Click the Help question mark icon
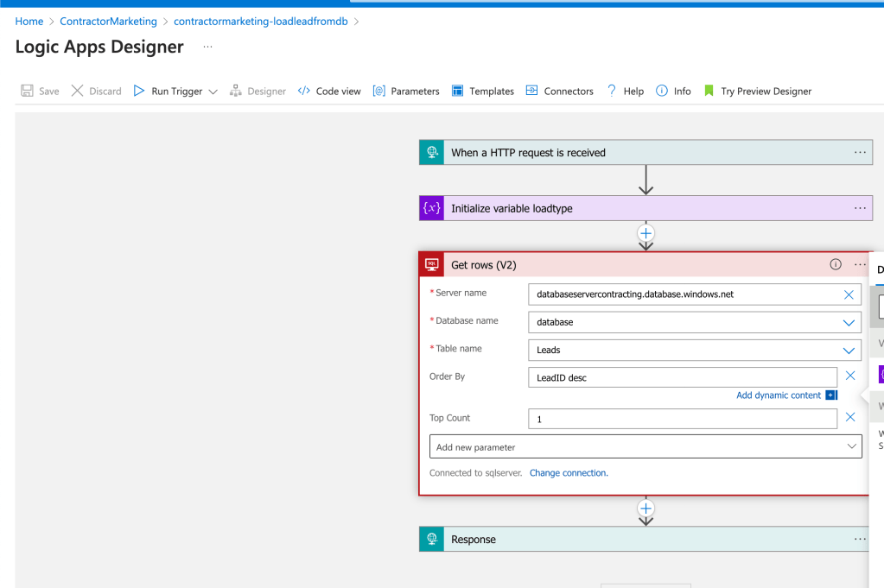The image size is (884, 588). coord(612,91)
